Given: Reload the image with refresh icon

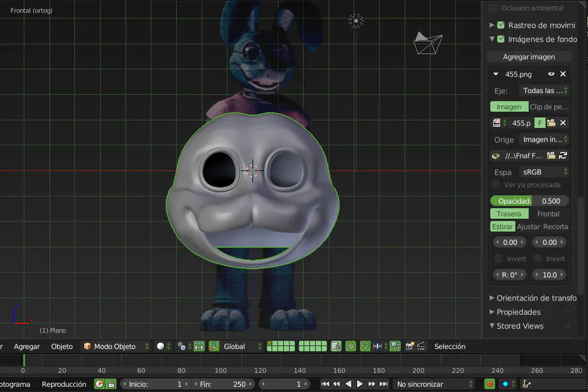Looking at the screenshot, I should (x=563, y=155).
